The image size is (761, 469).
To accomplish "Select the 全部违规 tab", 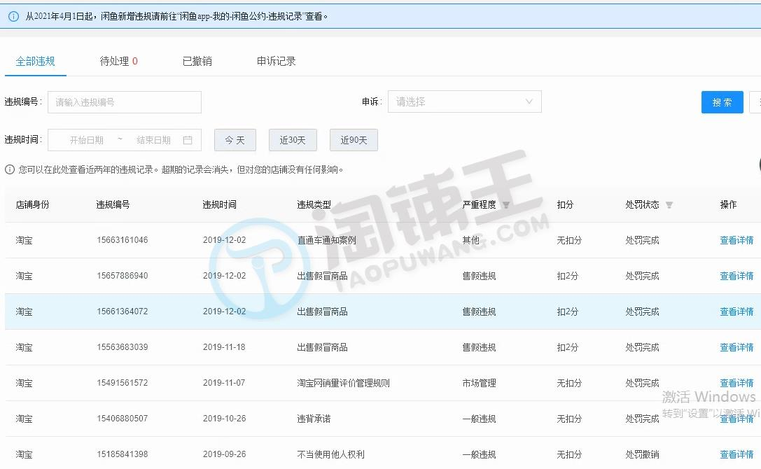I will [35, 61].
